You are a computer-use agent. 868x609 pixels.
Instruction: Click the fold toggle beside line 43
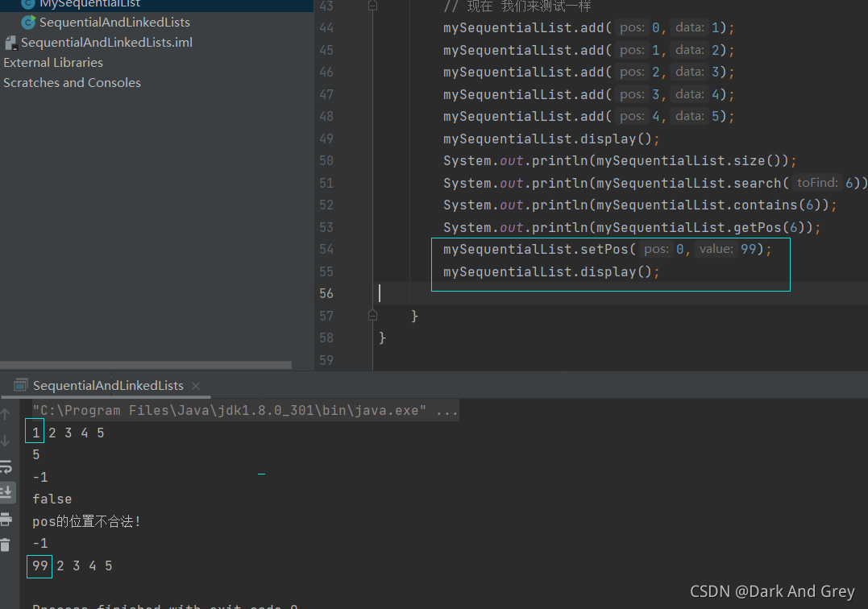click(x=372, y=6)
